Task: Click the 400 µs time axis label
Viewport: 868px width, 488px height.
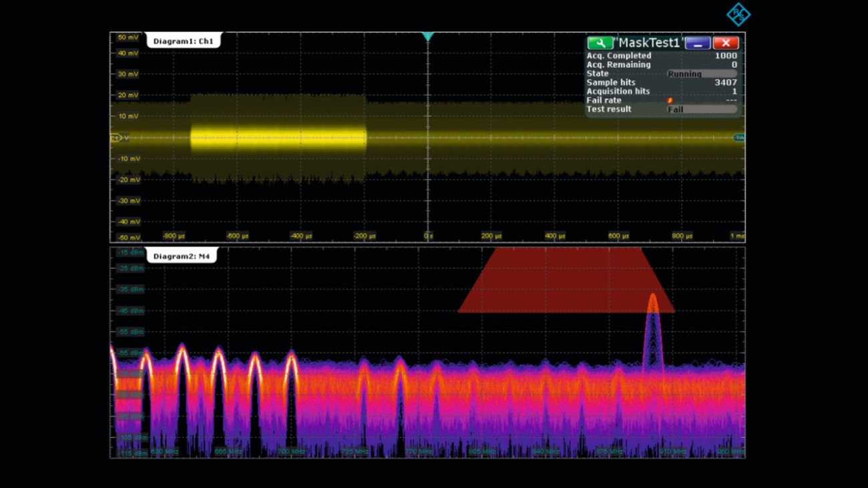Action: click(555, 236)
